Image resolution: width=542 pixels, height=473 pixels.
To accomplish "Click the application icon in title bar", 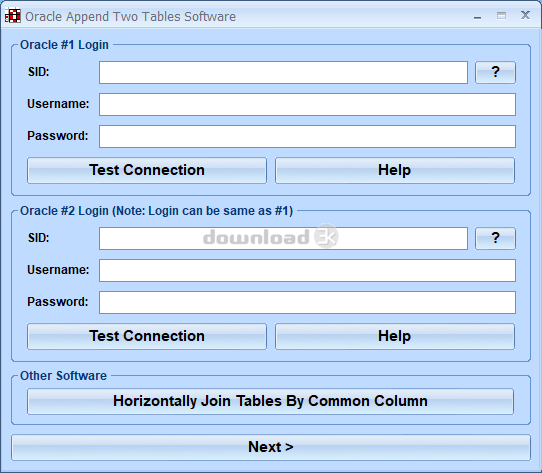I will coord(12,16).
